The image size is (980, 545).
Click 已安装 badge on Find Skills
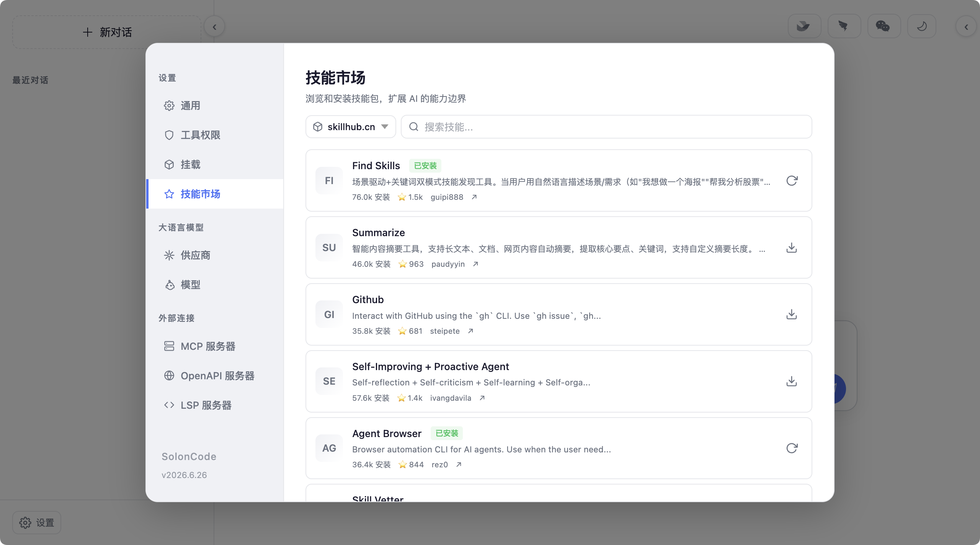pyautogui.click(x=425, y=166)
